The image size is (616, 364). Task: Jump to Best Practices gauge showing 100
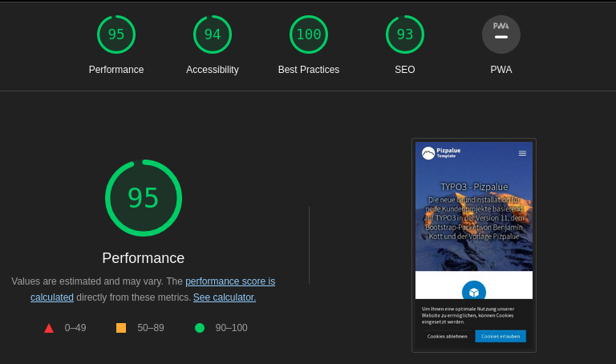[x=309, y=34]
